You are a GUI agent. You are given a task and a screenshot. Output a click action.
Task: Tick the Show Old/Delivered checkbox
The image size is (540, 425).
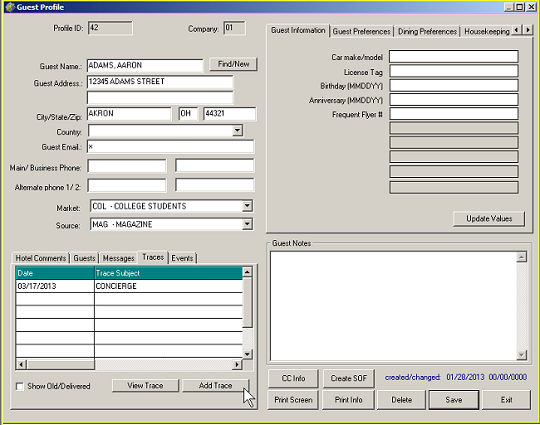(20, 386)
